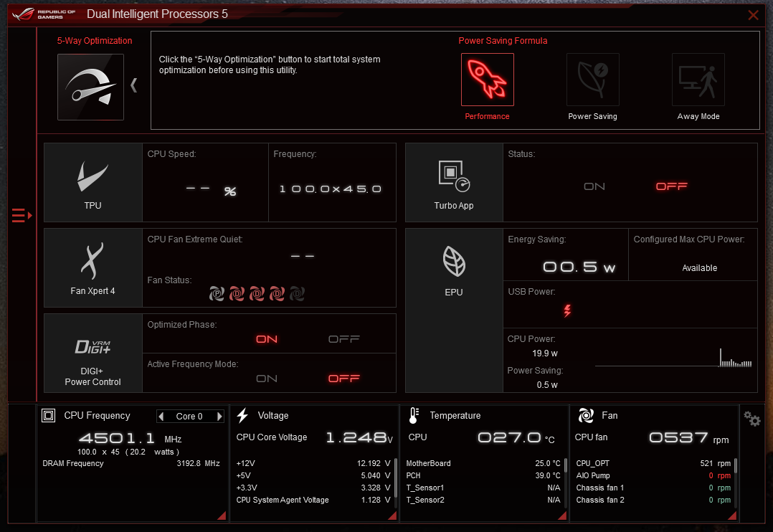This screenshot has height=532, width=773.
Task: Click the Chassis fan 2 row
Action: [x=653, y=500]
